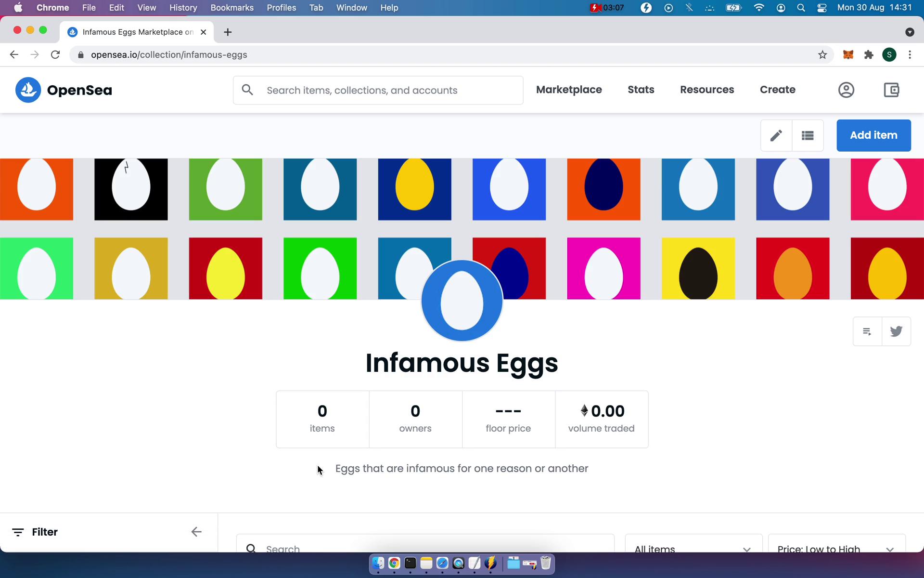
Task: Click the Add item button
Action: coord(873,135)
